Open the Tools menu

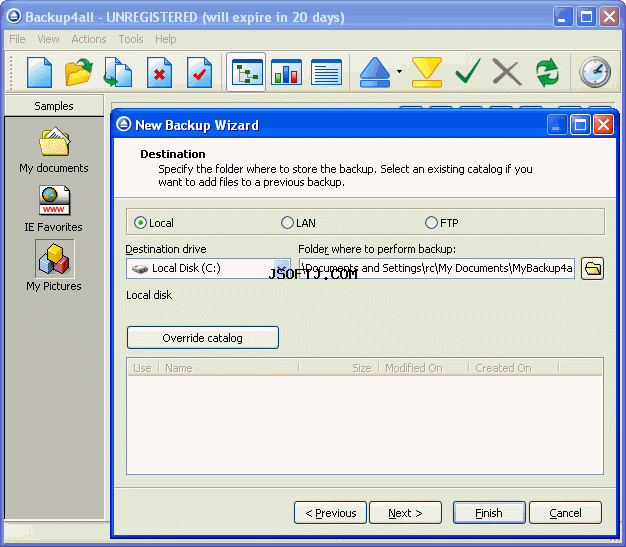point(131,39)
